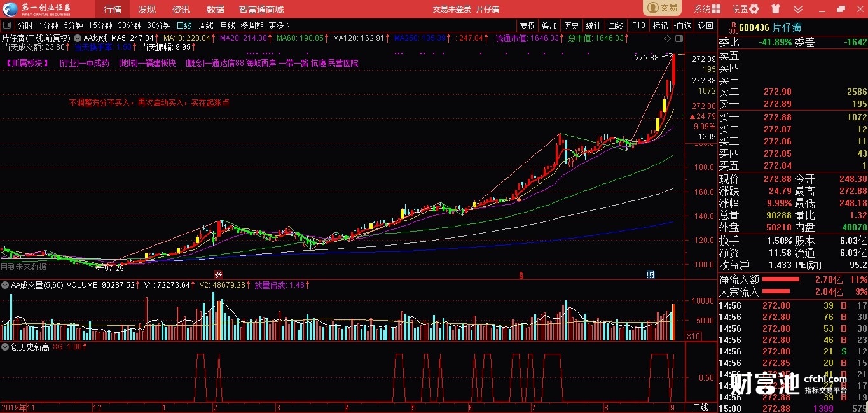
Task: Click the 画线 draw line button
Action: 616,25
